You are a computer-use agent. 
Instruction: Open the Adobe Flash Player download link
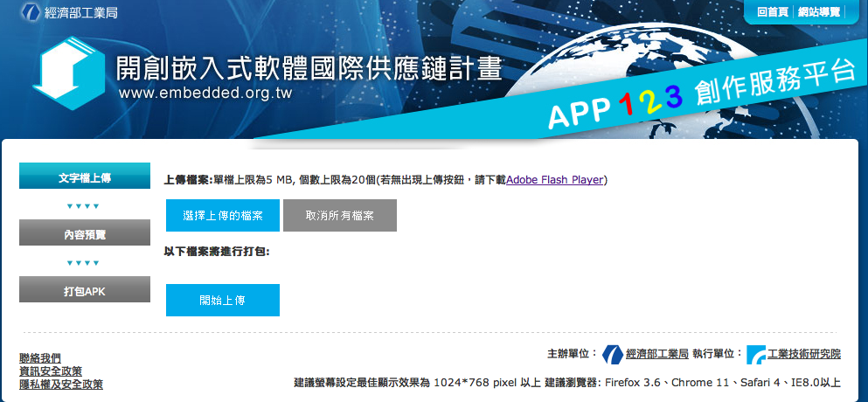555,180
